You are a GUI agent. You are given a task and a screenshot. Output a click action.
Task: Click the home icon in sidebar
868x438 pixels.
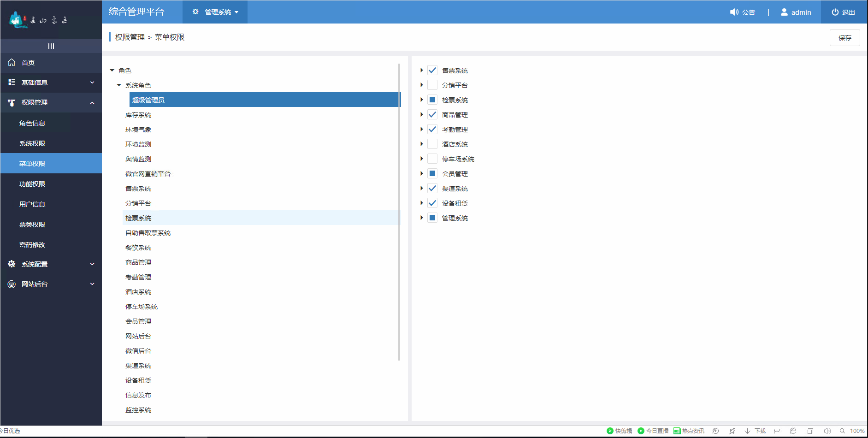(12, 62)
